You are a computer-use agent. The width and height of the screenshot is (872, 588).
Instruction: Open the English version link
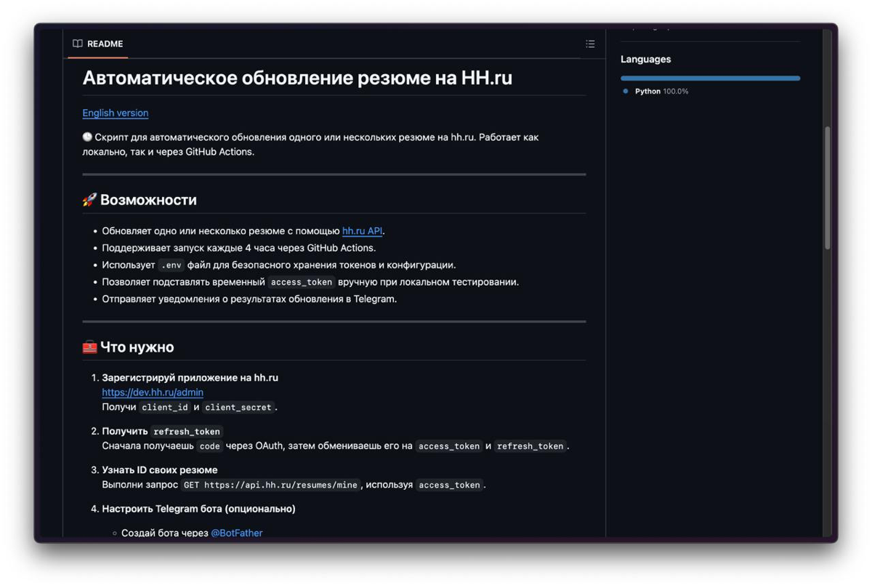point(116,113)
